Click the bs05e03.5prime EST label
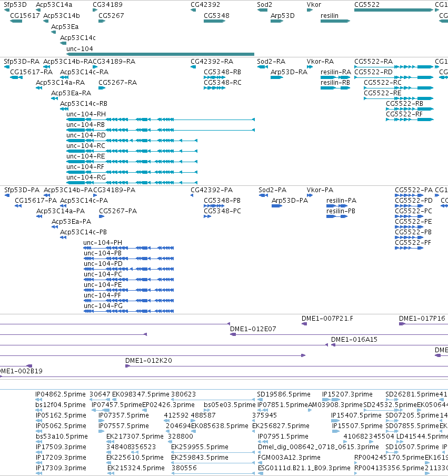The image size is (448, 476). (x=230, y=405)
